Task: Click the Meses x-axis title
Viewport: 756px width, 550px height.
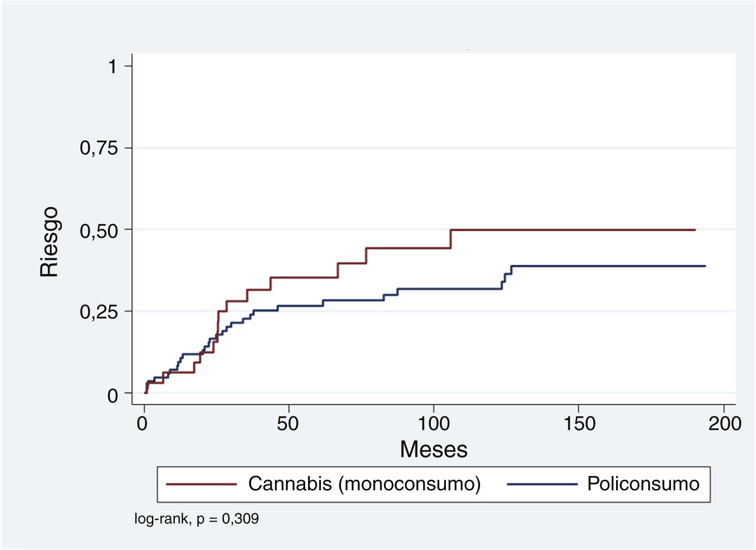Action: pos(433,449)
